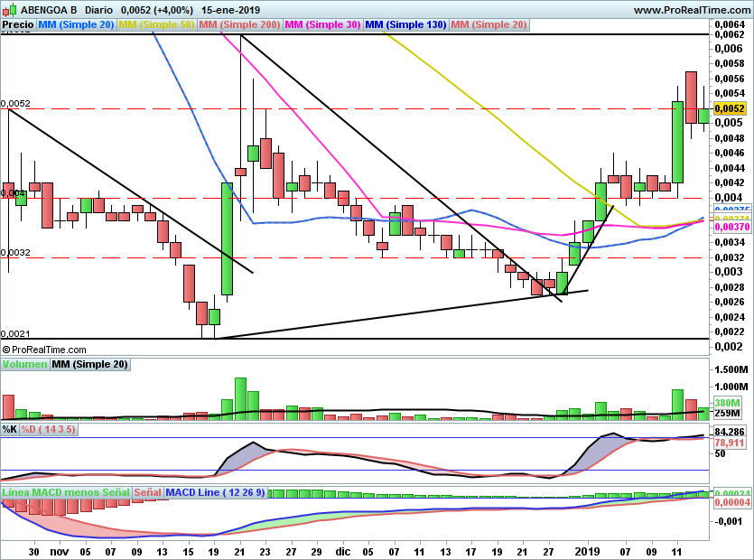Click the green 380M volume value tag
The image size is (754, 560).
click(x=727, y=403)
